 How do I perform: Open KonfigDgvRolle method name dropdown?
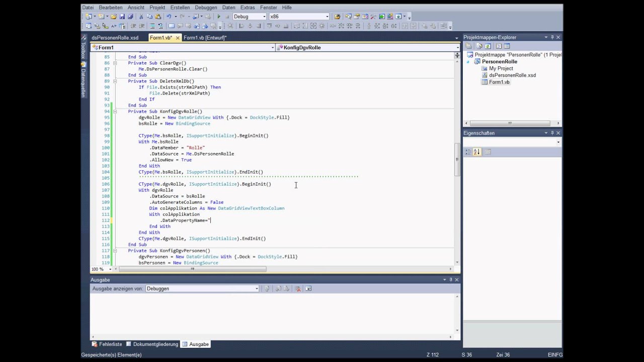click(x=457, y=47)
